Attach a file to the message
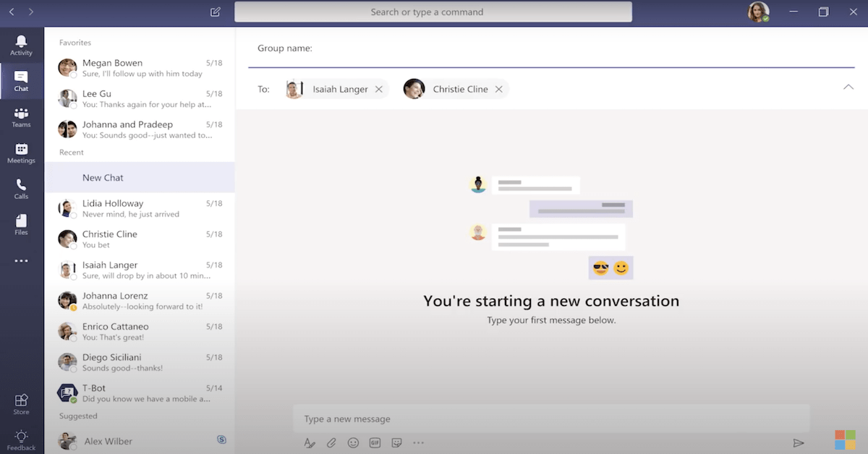This screenshot has height=454, width=868. click(x=331, y=442)
